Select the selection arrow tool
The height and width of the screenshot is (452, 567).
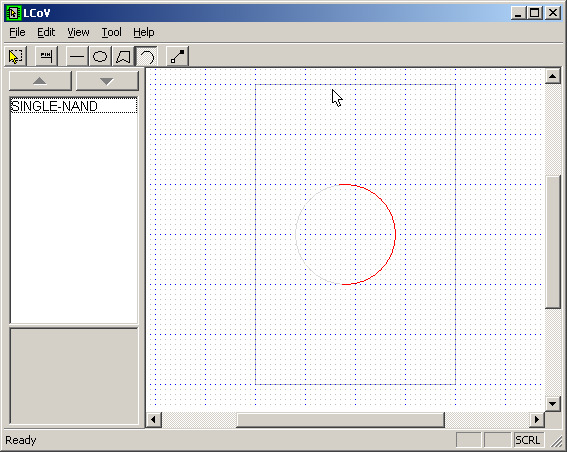click(15, 56)
